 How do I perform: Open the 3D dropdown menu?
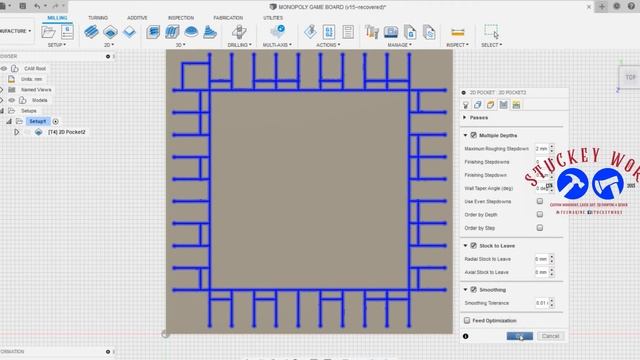[180, 45]
